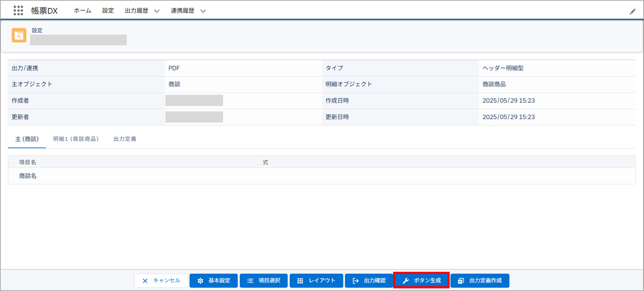Screen dimensions: 644x291
Task: Open the 設定 navigation tab
Action: click(108, 11)
